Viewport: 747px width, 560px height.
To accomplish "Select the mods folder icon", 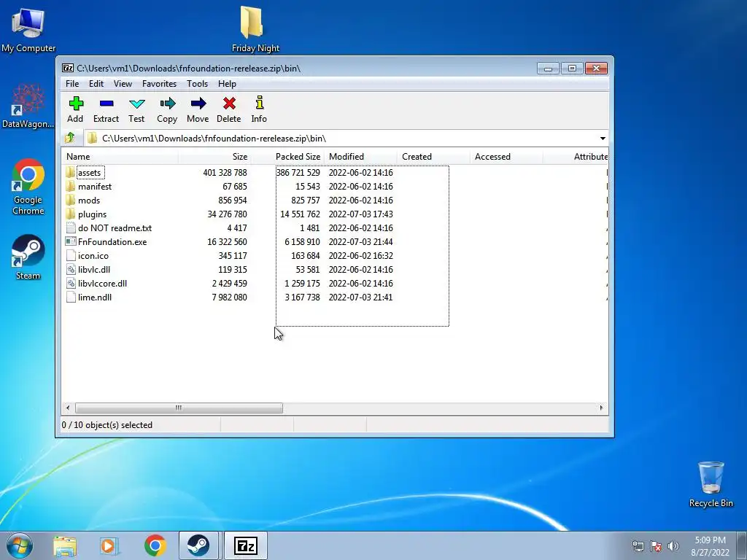I will (x=71, y=200).
